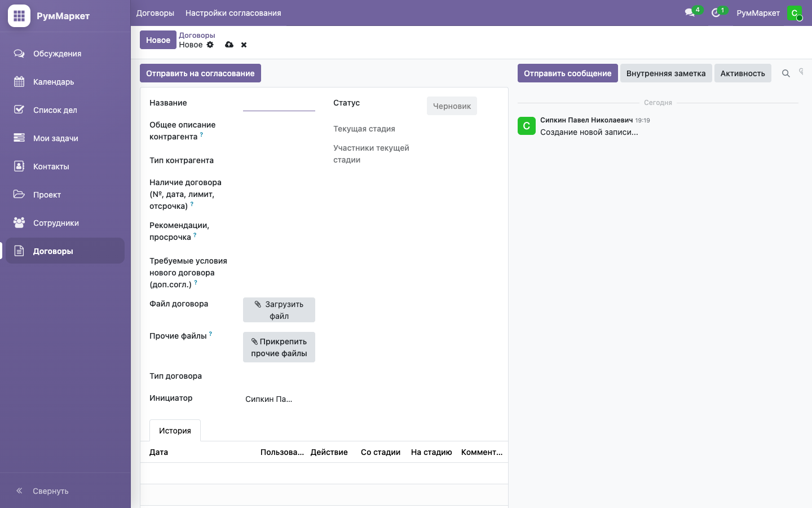The image size is (812, 508).
Task: Open the messages notification icon in top bar
Action: point(690,12)
